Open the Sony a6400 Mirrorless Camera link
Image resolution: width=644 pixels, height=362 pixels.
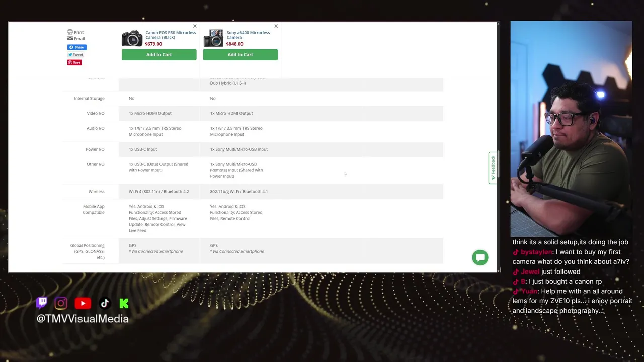pos(248,35)
